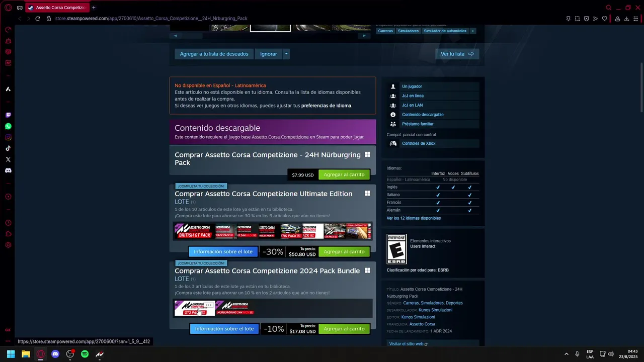Viewport: 644px width, 362px height.
Task: Open Ver tu lista button
Action: coord(457,54)
